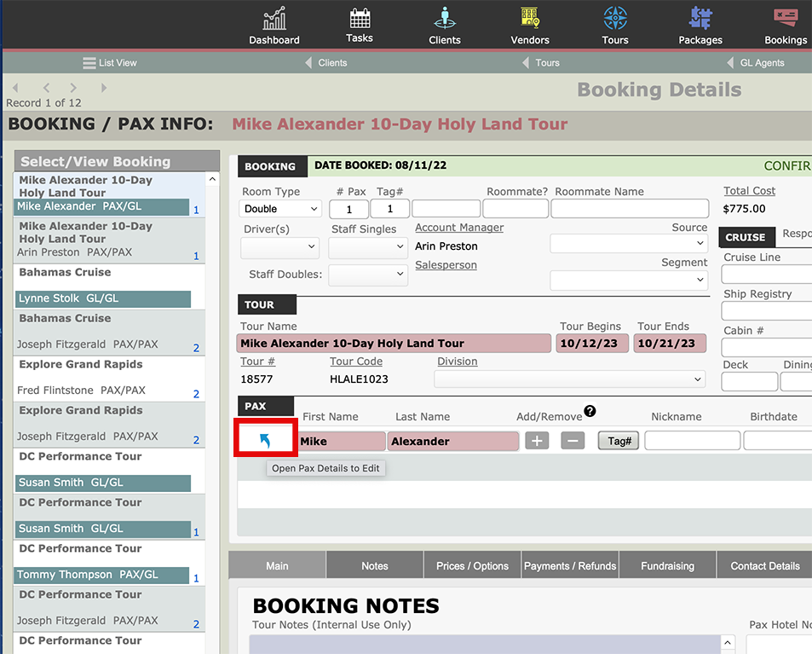Viewport: 812px width, 654px height.
Task: Click the Tag# number input field
Action: [390, 209]
